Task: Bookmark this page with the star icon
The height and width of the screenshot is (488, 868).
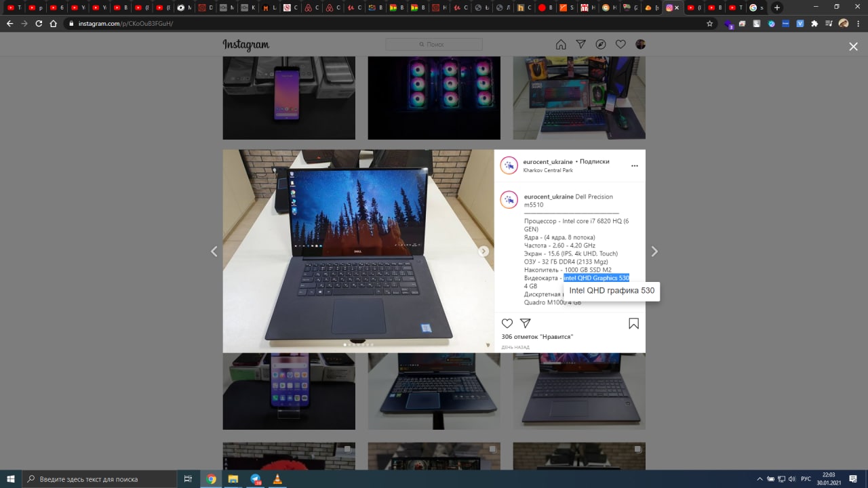Action: click(x=709, y=23)
